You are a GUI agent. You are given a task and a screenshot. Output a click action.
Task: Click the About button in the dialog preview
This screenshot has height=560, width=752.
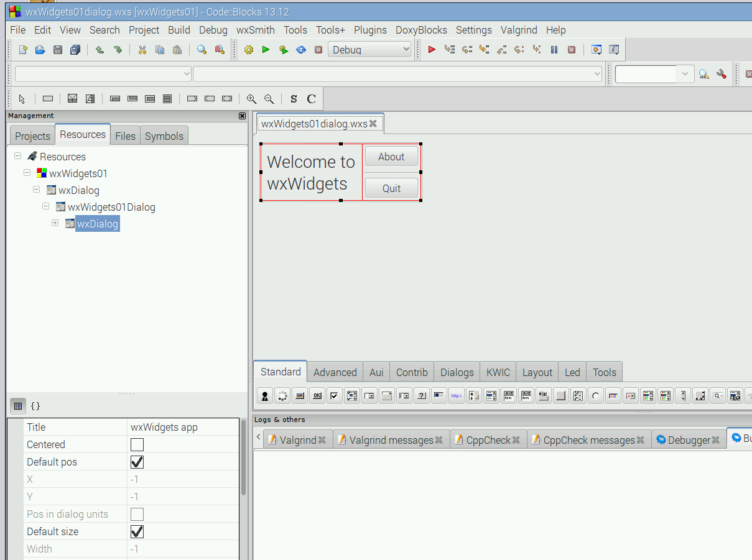click(x=391, y=157)
